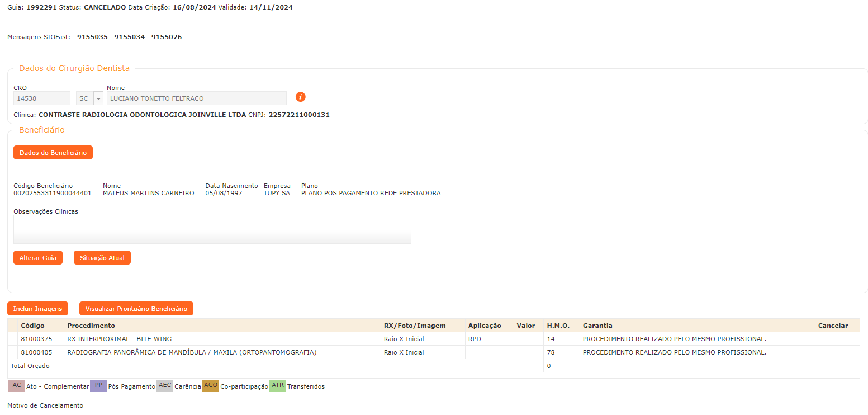Click birth date 05/08/1997
This screenshot has height=415, width=868.
[224, 193]
